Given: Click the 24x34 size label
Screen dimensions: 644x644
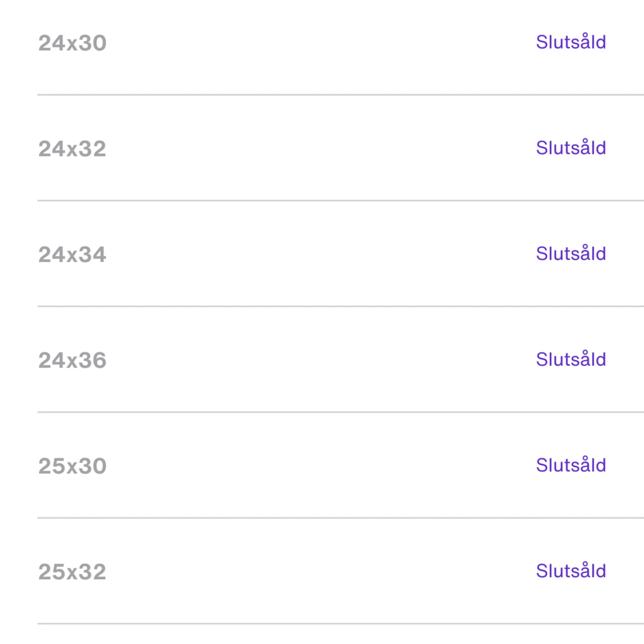Looking at the screenshot, I should click(x=72, y=255).
